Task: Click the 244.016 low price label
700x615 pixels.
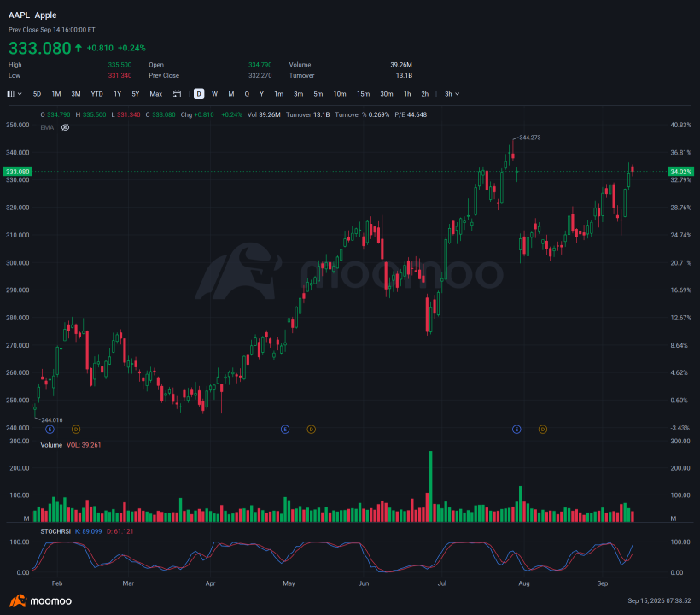Action: pyautogui.click(x=52, y=420)
